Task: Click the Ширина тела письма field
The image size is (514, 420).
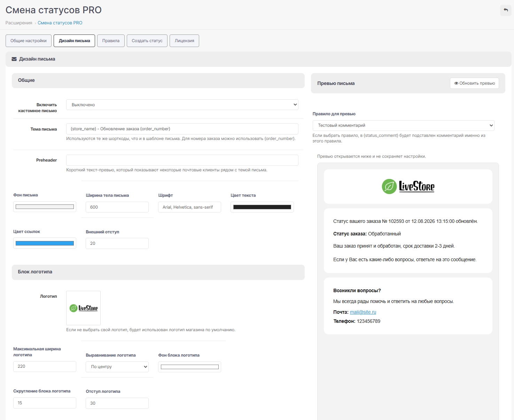Action: (117, 207)
